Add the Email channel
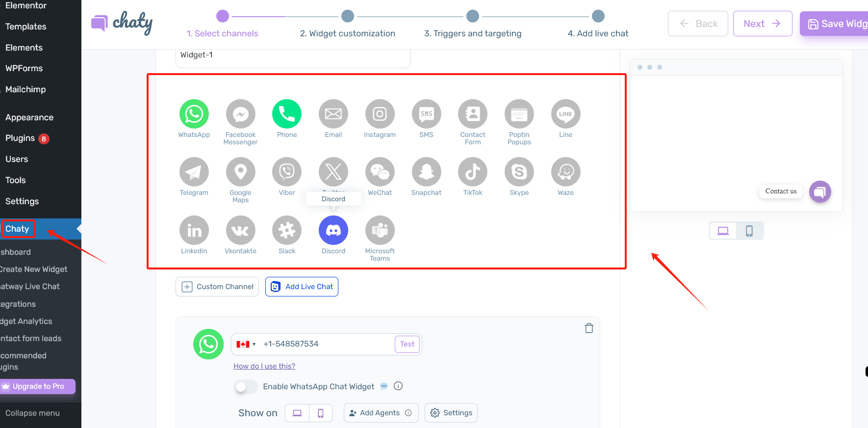Viewport: 868px width, 428px height. pos(333,114)
